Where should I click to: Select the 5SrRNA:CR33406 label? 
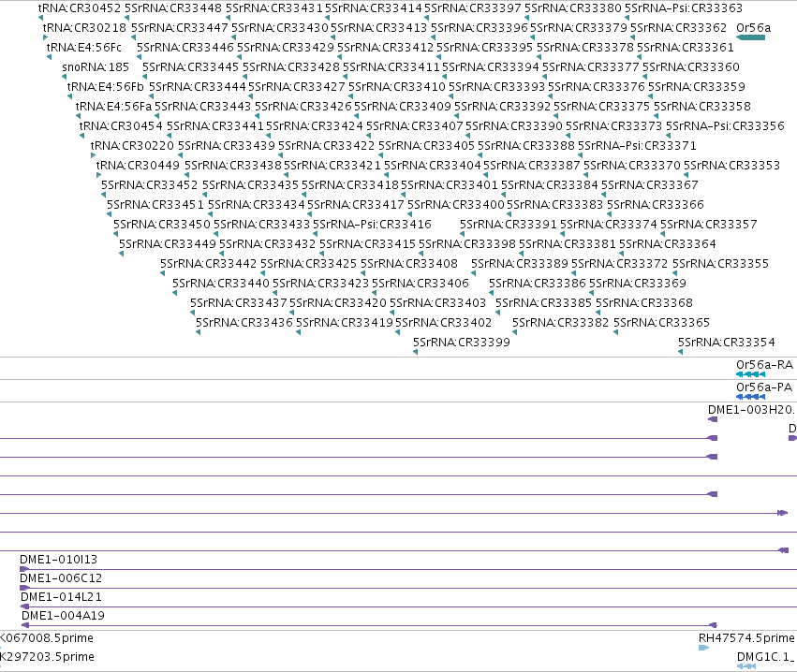click(x=421, y=283)
